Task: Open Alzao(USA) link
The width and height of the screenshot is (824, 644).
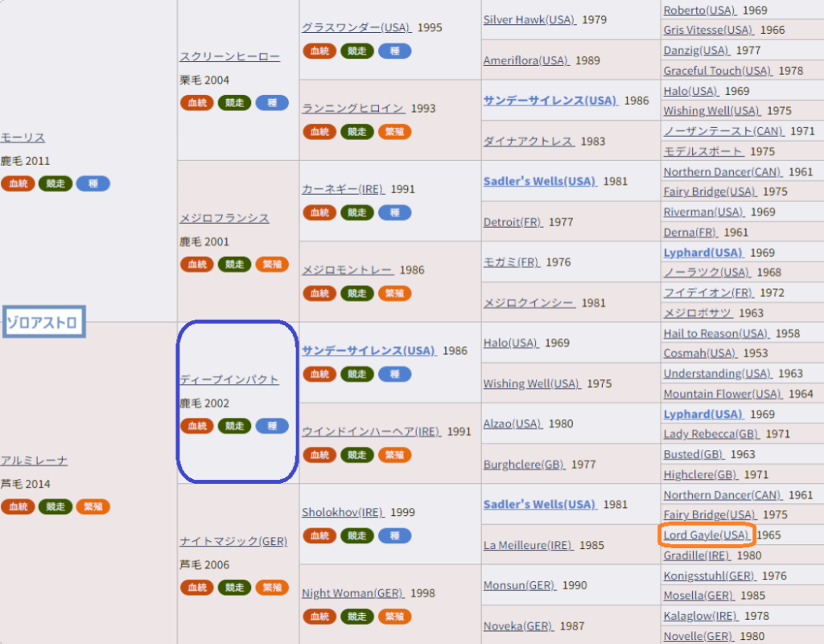Action: (513, 423)
